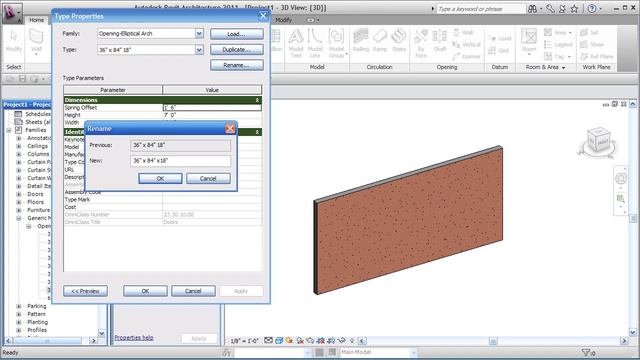Click the Type Mark value cell

pyautogui.click(x=212, y=200)
